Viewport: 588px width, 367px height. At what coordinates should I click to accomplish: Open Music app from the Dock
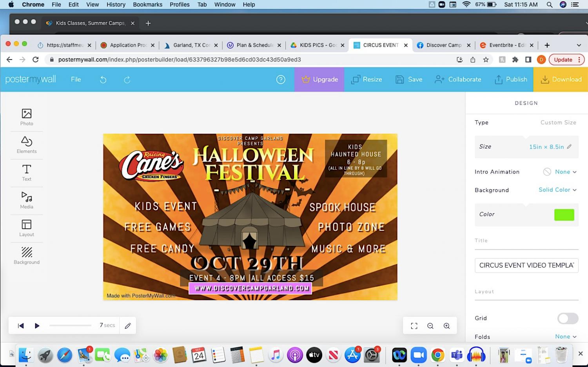(276, 355)
